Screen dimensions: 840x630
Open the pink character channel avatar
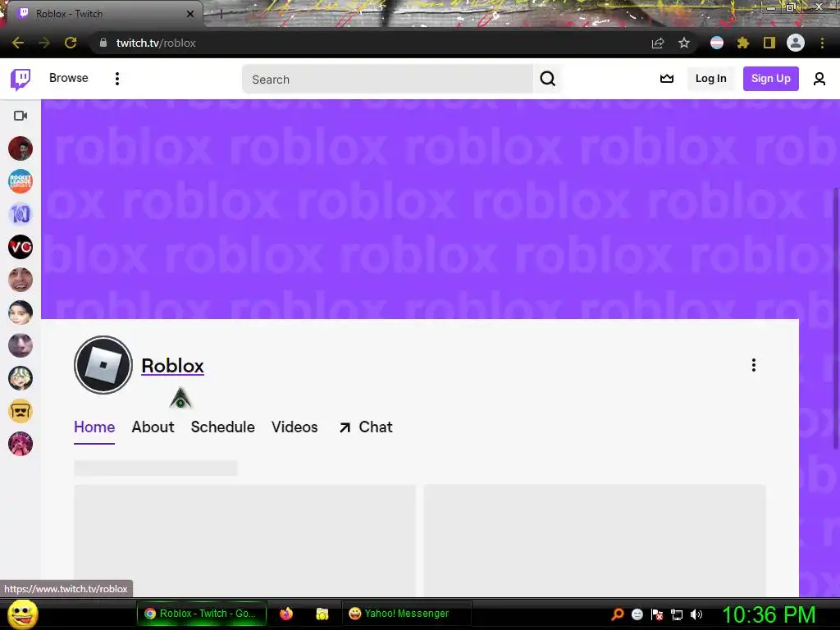point(21,444)
